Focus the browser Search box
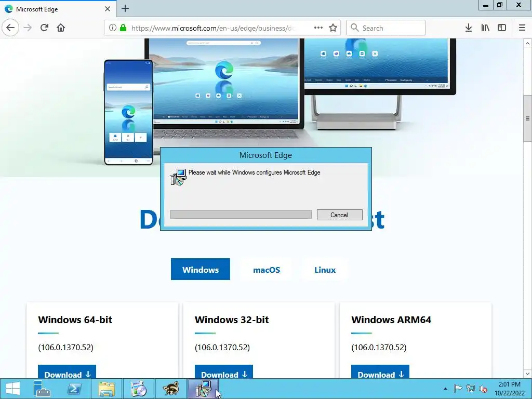Image resolution: width=532 pixels, height=399 pixels. coord(386,28)
